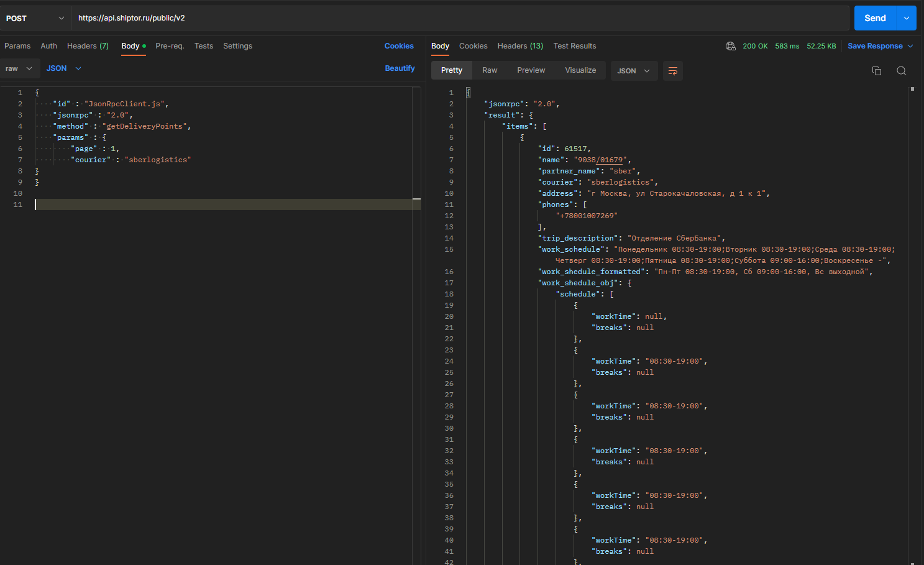Image resolution: width=924 pixels, height=565 pixels.
Task: Send the API request
Action: click(875, 18)
